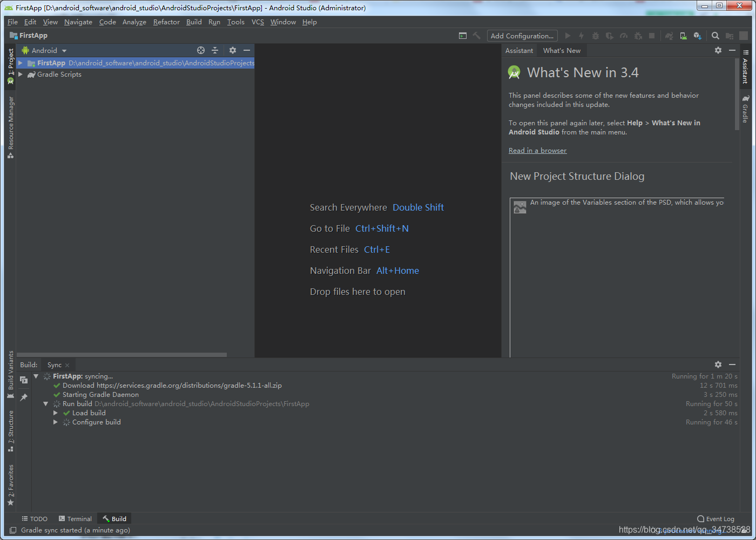Click the Run with Coverage icon

(610, 36)
